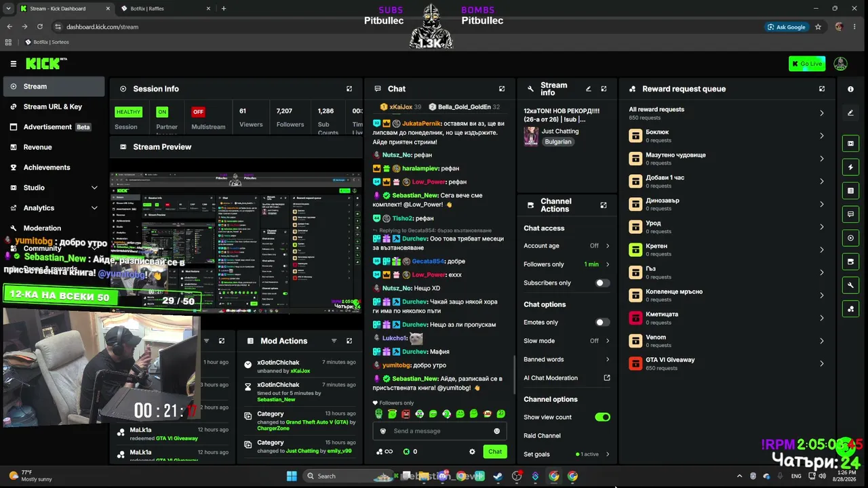Screen dimensions: 868x488
Task: Open the Venom reward requests
Action: (727, 340)
